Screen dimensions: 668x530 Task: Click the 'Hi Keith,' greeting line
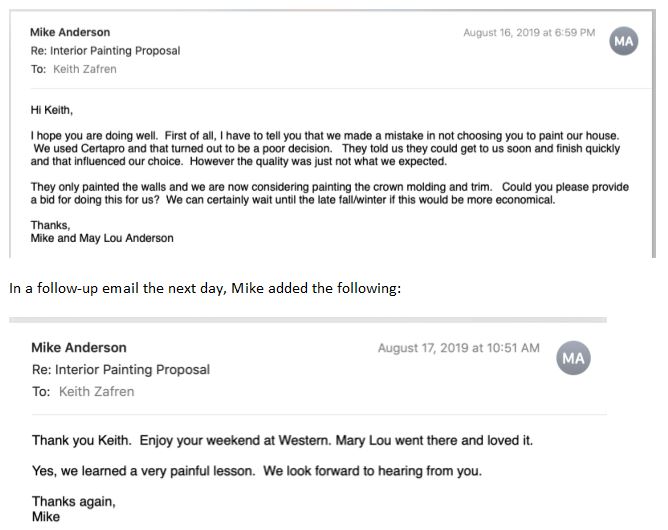[x=52, y=110]
